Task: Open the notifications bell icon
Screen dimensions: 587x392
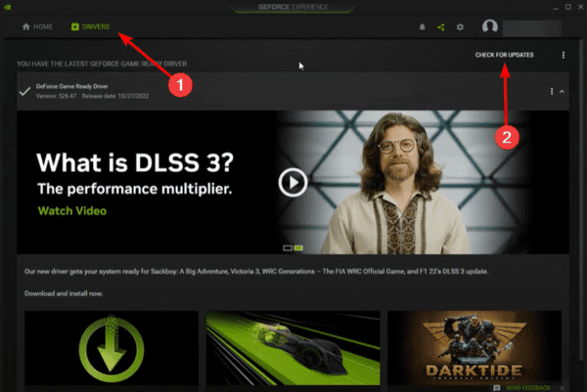Action: click(422, 27)
